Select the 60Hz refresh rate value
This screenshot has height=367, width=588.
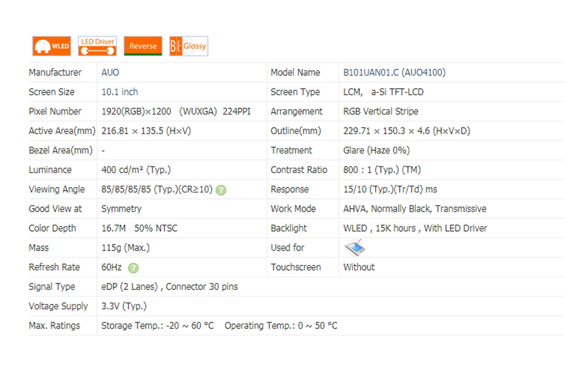coord(111,268)
